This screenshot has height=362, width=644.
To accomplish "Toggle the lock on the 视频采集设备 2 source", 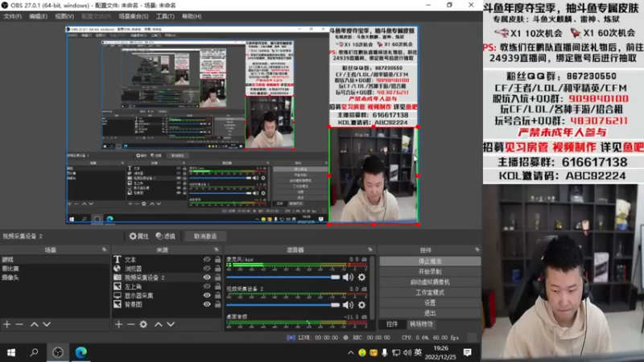I will (x=217, y=278).
